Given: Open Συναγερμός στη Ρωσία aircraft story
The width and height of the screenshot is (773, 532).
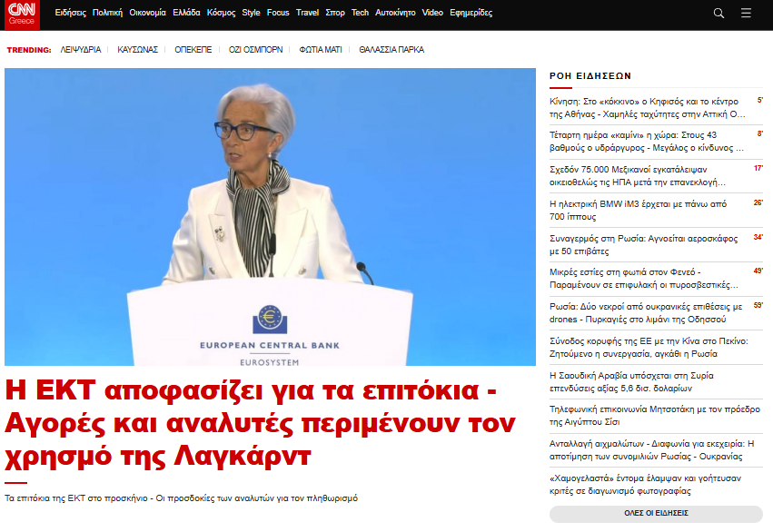Looking at the screenshot, I should coord(643,245).
